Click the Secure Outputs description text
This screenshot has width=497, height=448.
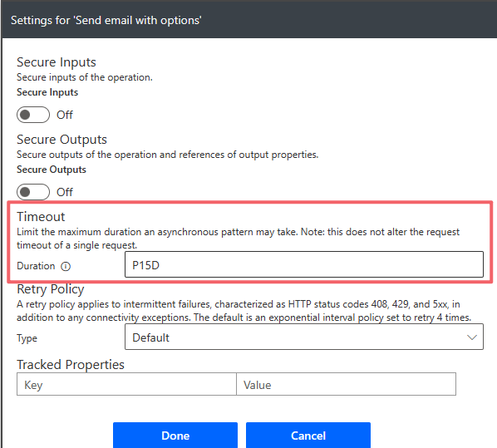coord(167,155)
